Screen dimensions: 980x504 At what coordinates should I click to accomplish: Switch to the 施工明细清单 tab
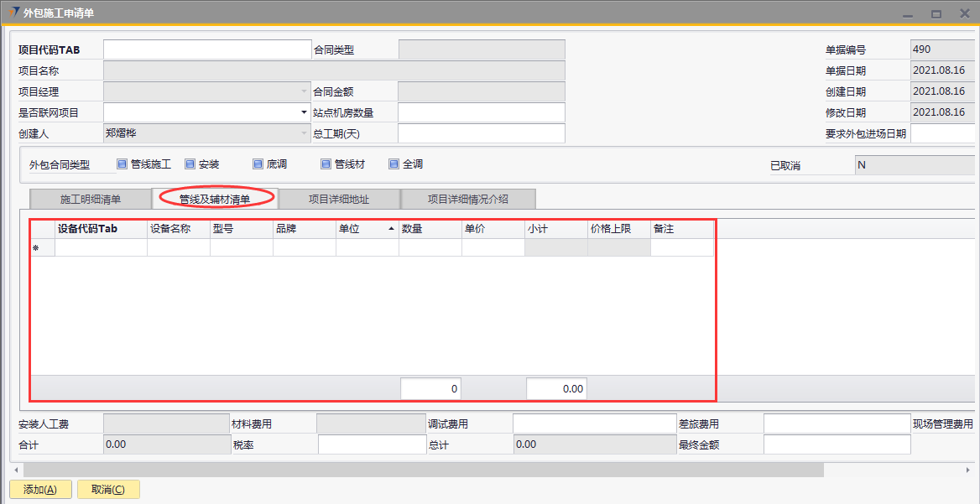[x=91, y=199]
